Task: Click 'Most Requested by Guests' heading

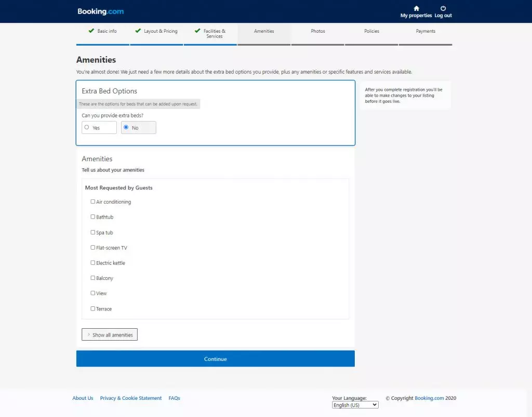Action: click(x=119, y=188)
